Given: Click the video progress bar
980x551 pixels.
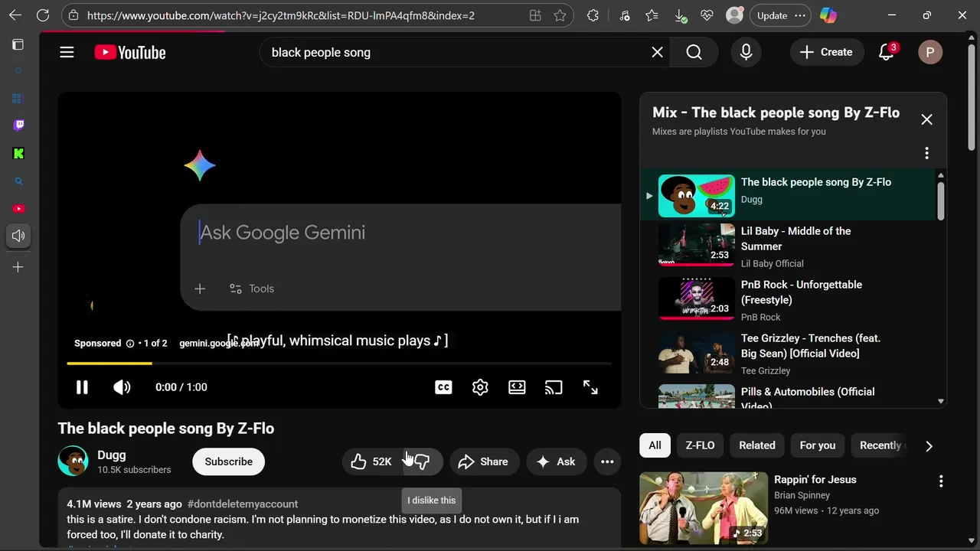Looking at the screenshot, I should click(339, 363).
